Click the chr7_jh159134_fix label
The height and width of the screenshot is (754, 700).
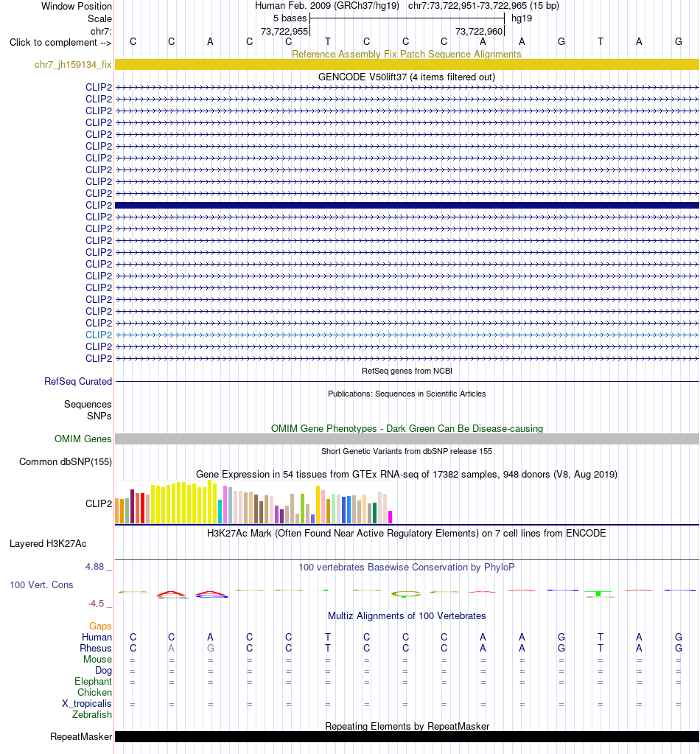[73, 64]
